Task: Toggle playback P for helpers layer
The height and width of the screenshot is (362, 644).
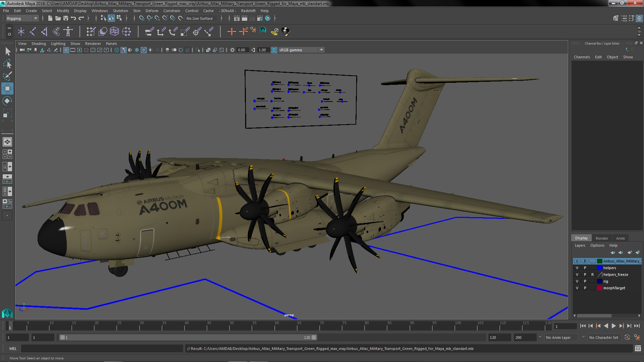Action: (x=585, y=268)
